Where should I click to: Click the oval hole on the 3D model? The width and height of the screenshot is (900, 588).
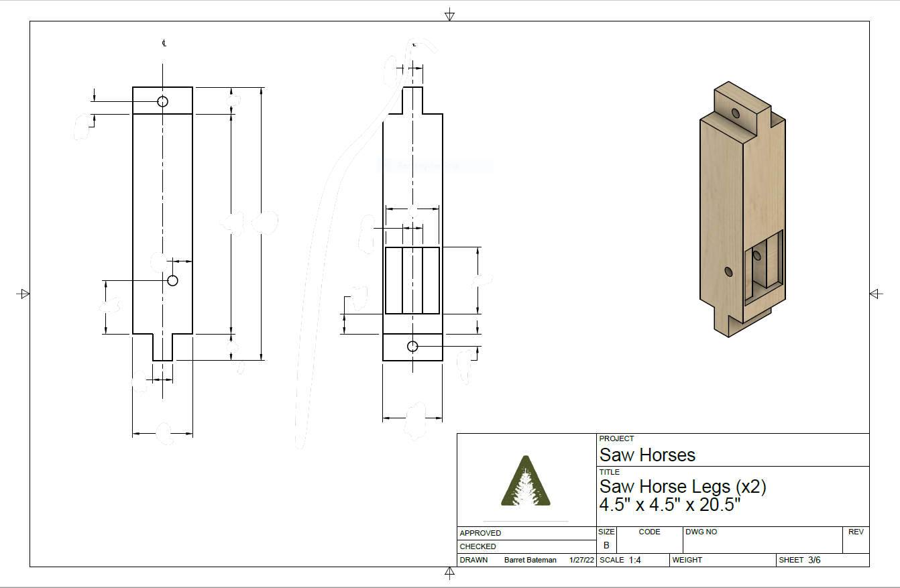tap(728, 272)
